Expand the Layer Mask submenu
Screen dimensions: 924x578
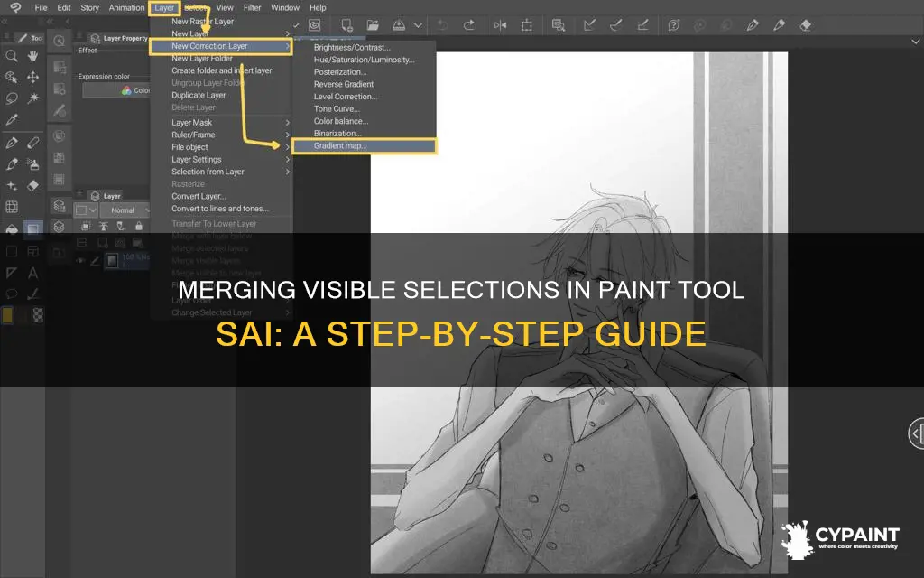(x=221, y=123)
